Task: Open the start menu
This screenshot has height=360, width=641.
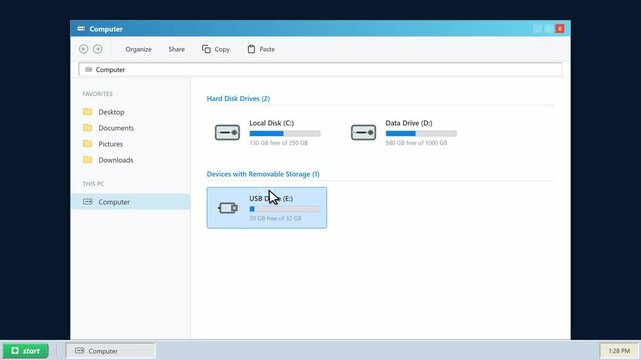Action: tap(26, 351)
